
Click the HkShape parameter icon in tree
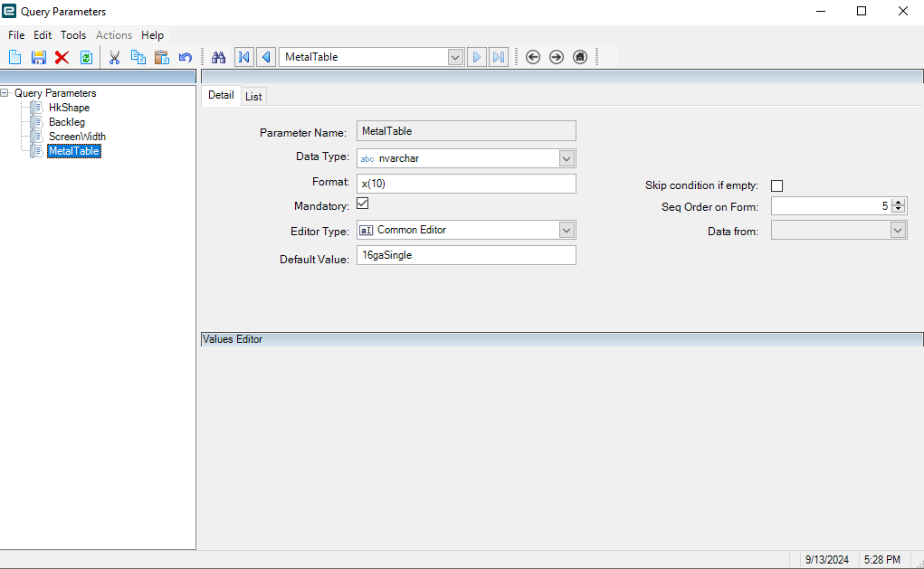pyautogui.click(x=36, y=108)
